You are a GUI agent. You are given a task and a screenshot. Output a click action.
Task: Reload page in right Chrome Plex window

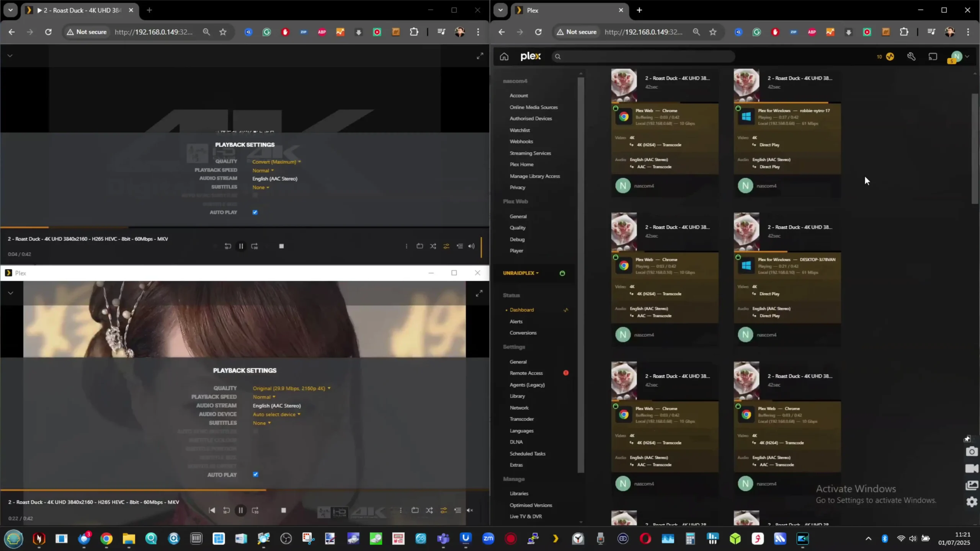(x=538, y=32)
